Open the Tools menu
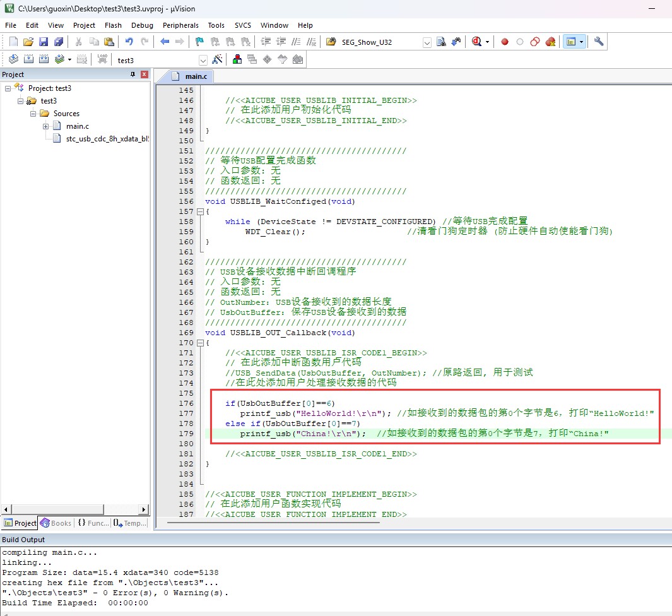Viewport: 672px width, 616px height. pos(216,25)
